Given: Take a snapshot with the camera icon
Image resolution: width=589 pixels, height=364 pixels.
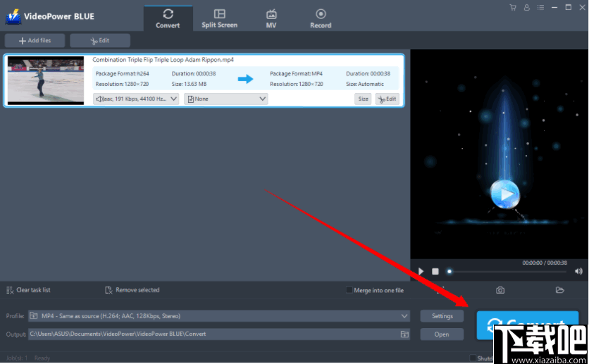Looking at the screenshot, I should pos(500,290).
